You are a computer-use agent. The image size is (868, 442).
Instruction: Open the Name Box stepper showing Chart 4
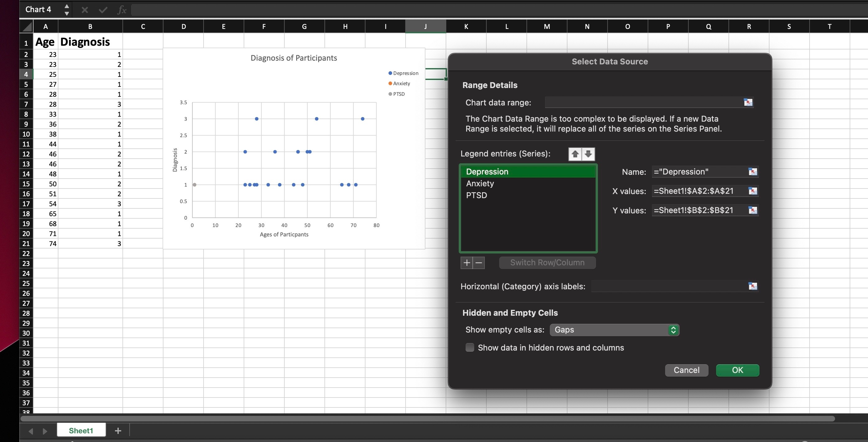pos(67,10)
